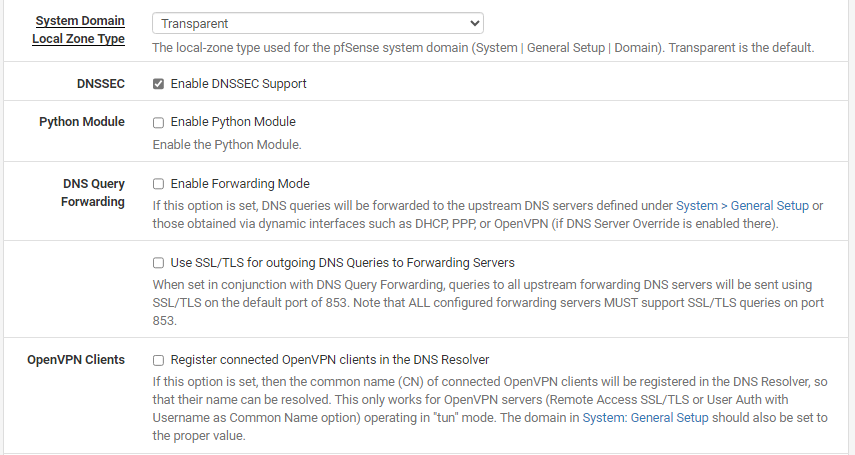Check the SSL/TLS for outgoing DNS Queries box

pos(158,263)
